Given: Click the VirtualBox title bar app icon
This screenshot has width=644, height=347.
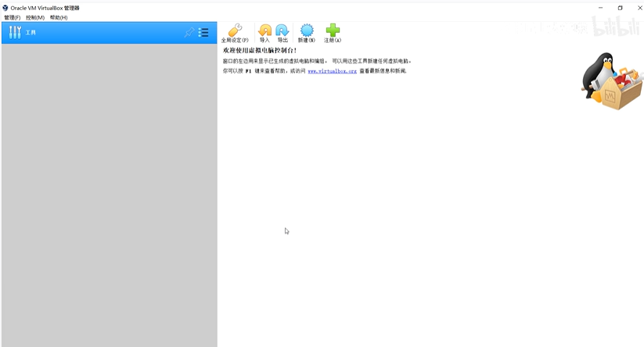Looking at the screenshot, I should (5, 8).
